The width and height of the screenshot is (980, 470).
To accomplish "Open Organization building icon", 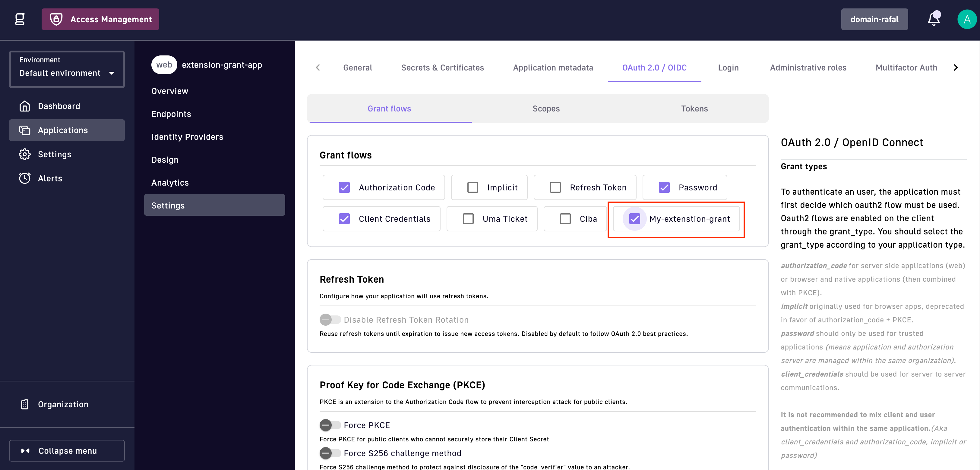I will pos(25,404).
